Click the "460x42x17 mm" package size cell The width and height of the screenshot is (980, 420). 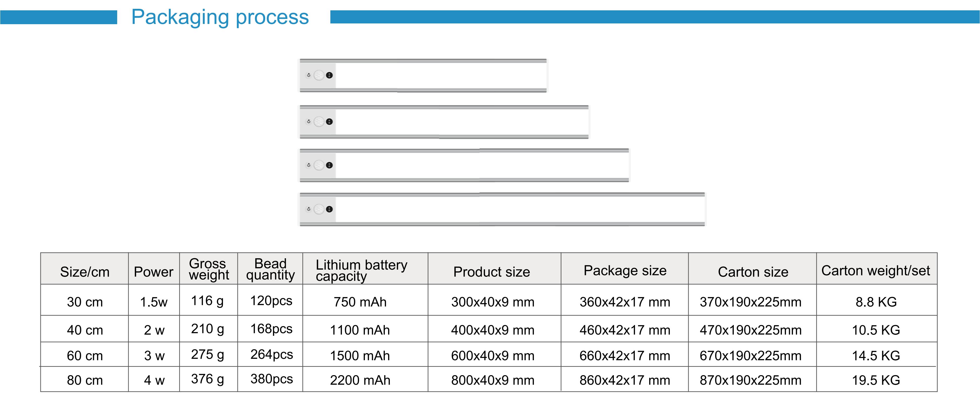[x=625, y=330]
